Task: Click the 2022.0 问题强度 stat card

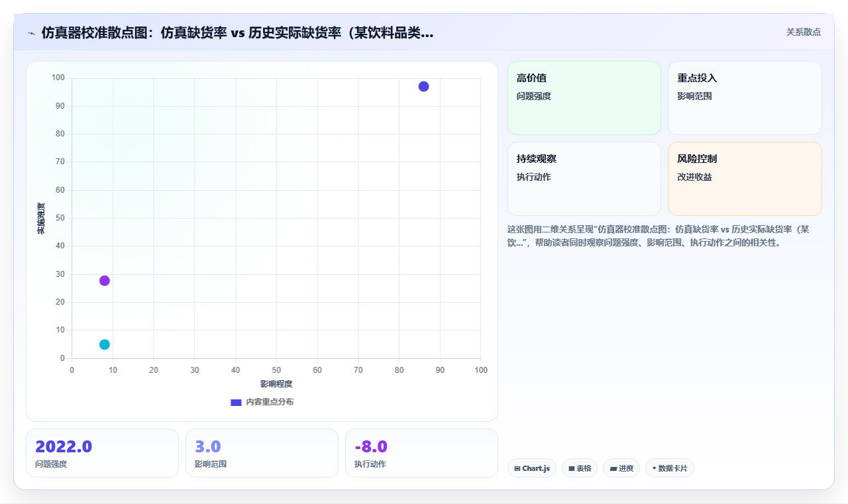Action: tap(102, 453)
